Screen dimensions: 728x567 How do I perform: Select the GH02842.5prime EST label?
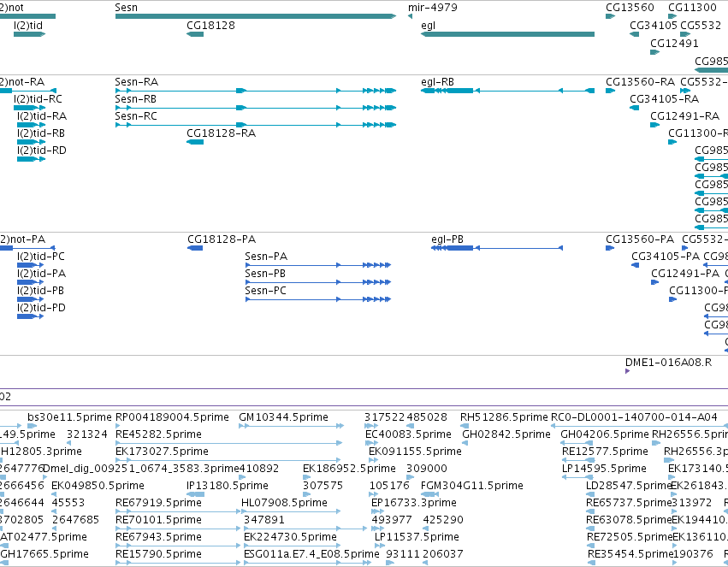506,434
